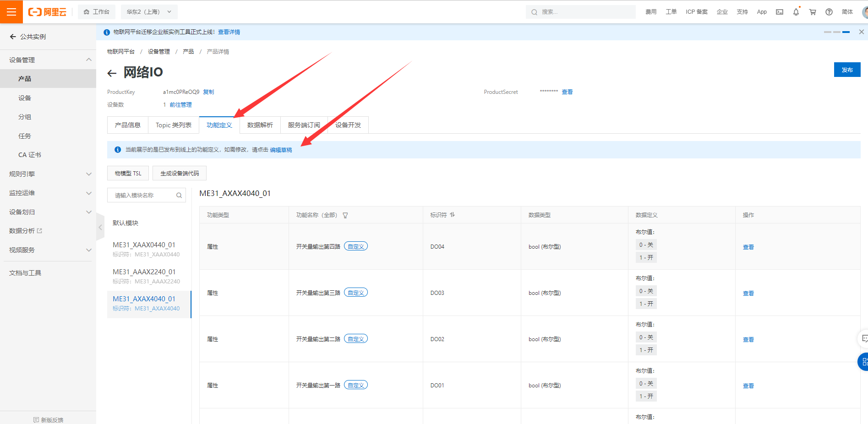Copy the ProductKey with 复制
Image resolution: width=868 pixels, height=424 pixels.
208,92
